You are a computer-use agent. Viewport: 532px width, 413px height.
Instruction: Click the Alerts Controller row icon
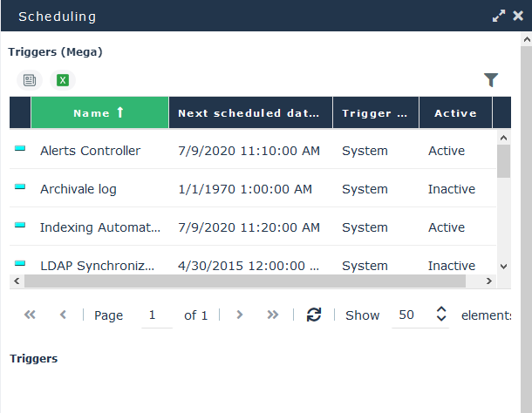[20, 150]
